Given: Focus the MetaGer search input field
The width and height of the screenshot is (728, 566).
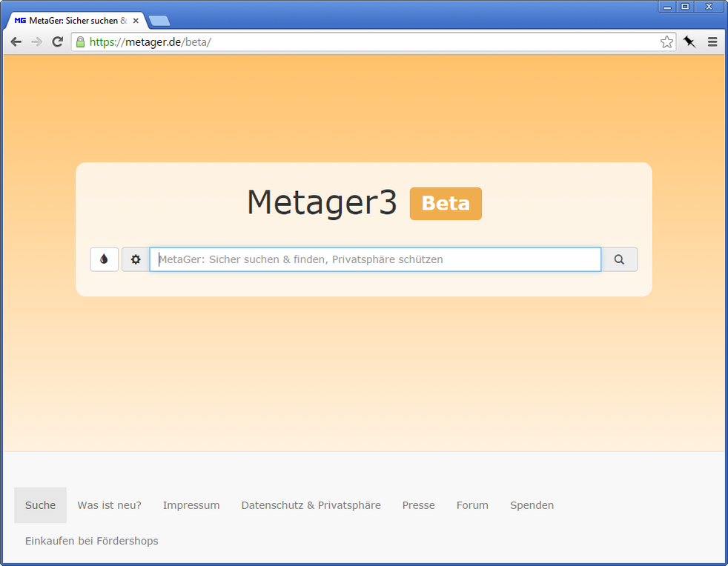Looking at the screenshot, I should tap(375, 259).
